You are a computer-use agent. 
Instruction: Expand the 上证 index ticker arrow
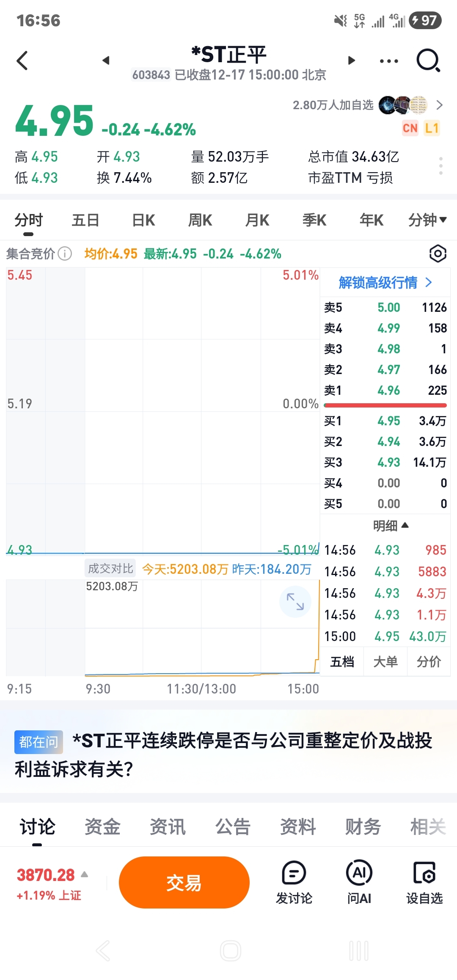84,874
